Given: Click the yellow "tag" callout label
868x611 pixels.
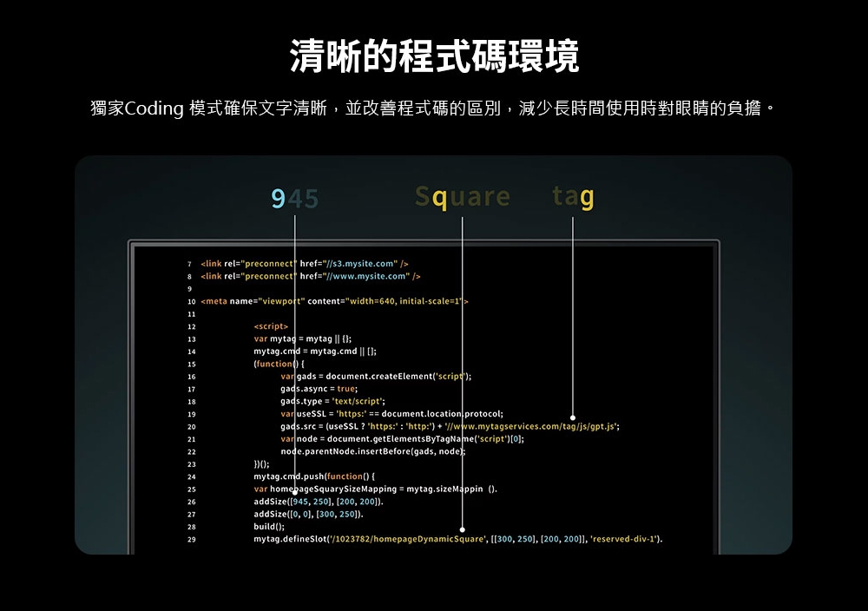Looking at the screenshot, I should pos(573,198).
